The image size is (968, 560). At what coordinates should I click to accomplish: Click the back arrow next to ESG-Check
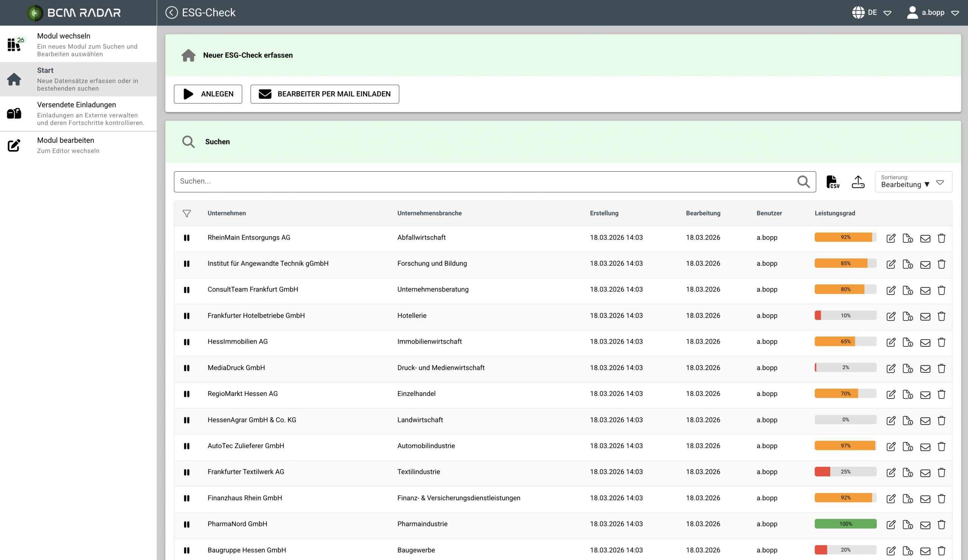171,12
